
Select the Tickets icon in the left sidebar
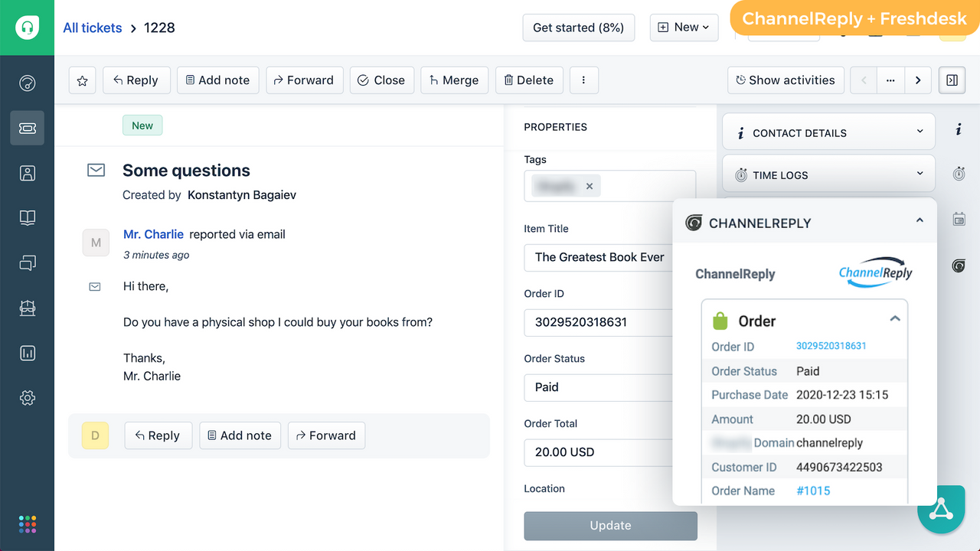click(x=28, y=128)
